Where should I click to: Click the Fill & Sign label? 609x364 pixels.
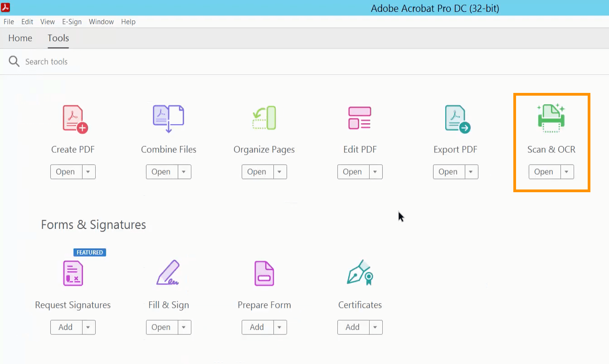coord(169,305)
